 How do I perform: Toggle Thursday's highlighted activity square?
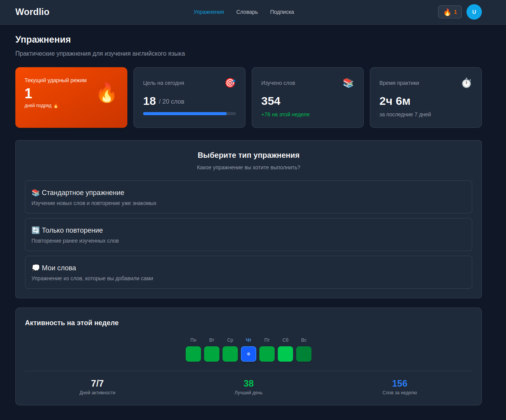[248, 354]
